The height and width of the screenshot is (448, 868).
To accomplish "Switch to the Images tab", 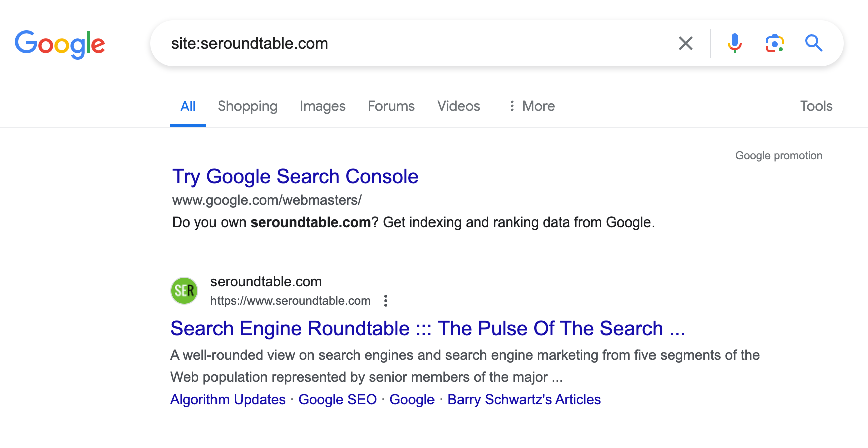I will tap(322, 106).
